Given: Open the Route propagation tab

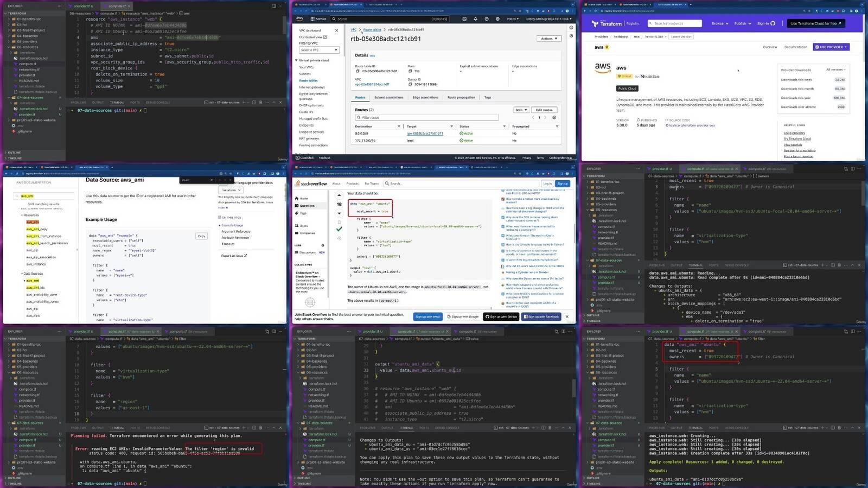Looking at the screenshot, I should coord(461,98).
